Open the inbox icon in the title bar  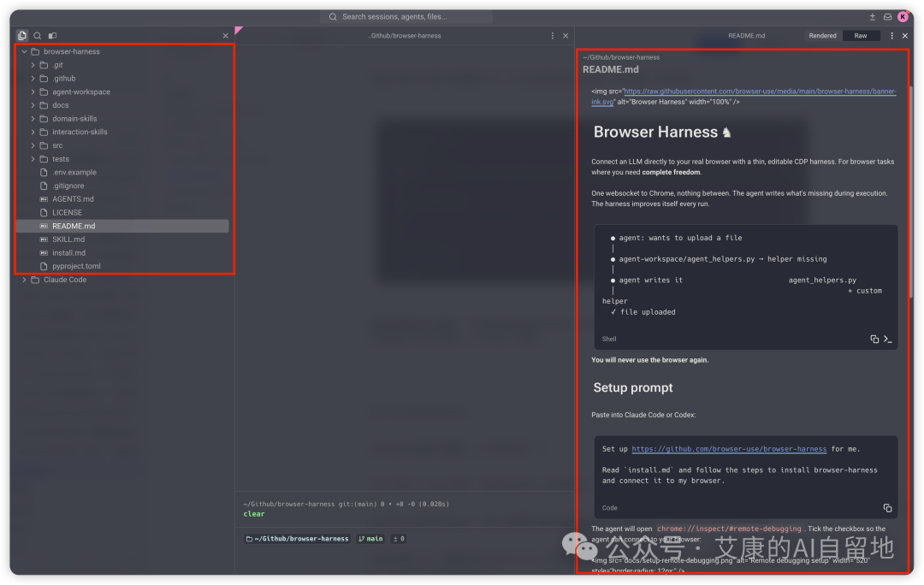pyautogui.click(x=887, y=16)
